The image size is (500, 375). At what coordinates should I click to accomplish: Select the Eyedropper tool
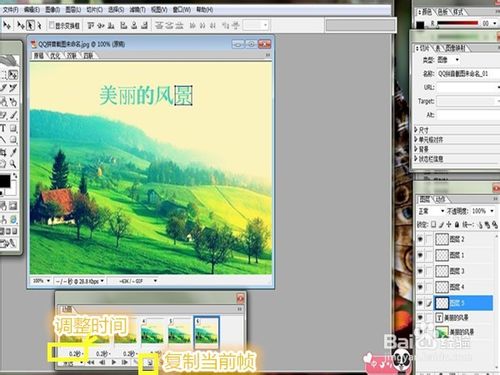[13, 152]
